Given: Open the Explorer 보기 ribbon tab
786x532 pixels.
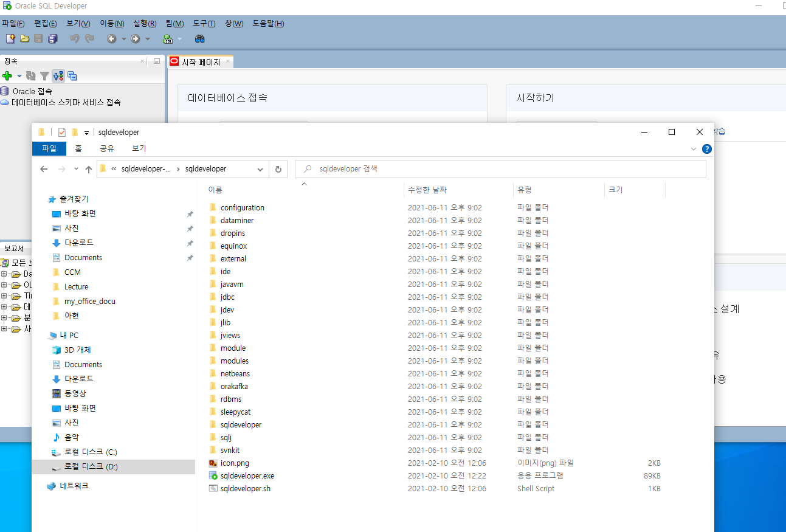Looking at the screenshot, I should point(139,148).
